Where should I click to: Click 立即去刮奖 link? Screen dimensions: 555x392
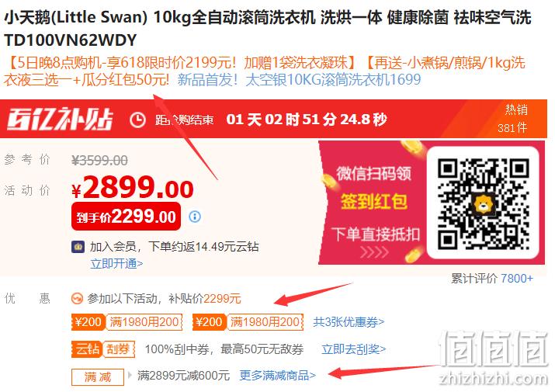coord(354,349)
